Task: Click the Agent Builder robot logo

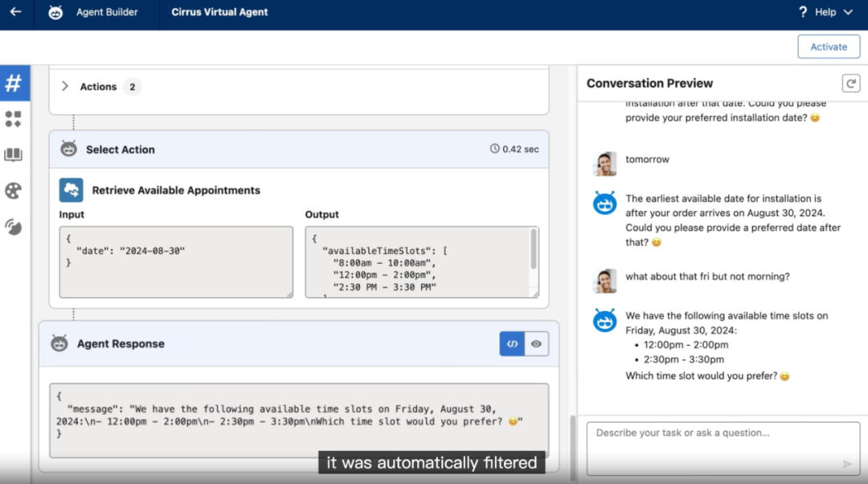Action: (x=55, y=12)
